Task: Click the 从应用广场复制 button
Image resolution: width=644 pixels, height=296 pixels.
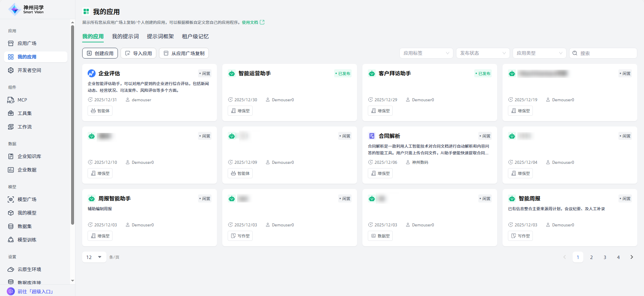Action: [x=184, y=53]
